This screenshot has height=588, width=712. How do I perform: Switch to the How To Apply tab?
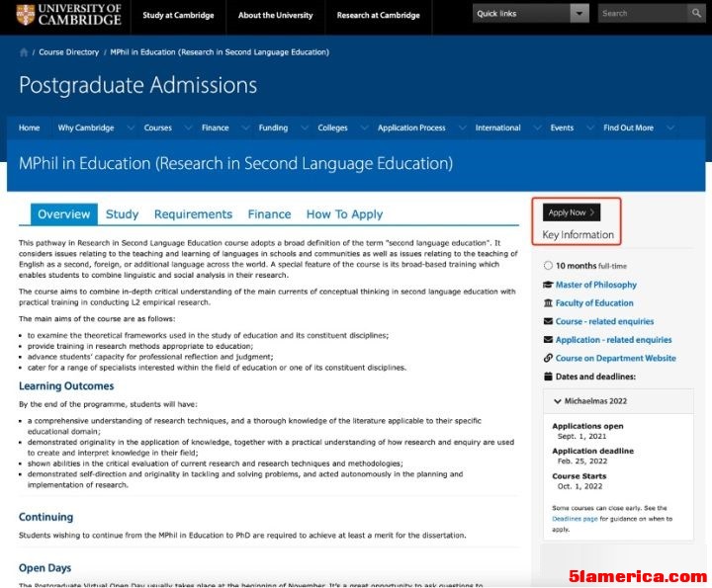coord(345,214)
